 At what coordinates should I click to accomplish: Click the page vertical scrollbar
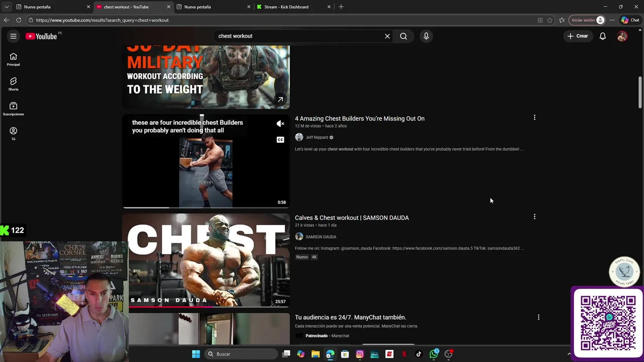[640, 92]
